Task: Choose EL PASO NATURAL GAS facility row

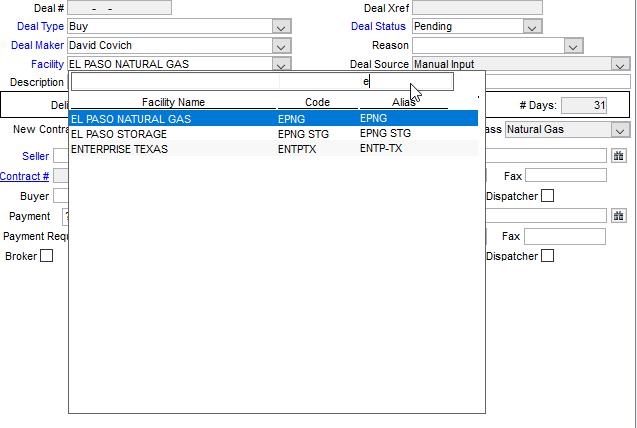Action: pyautogui.click(x=130, y=119)
